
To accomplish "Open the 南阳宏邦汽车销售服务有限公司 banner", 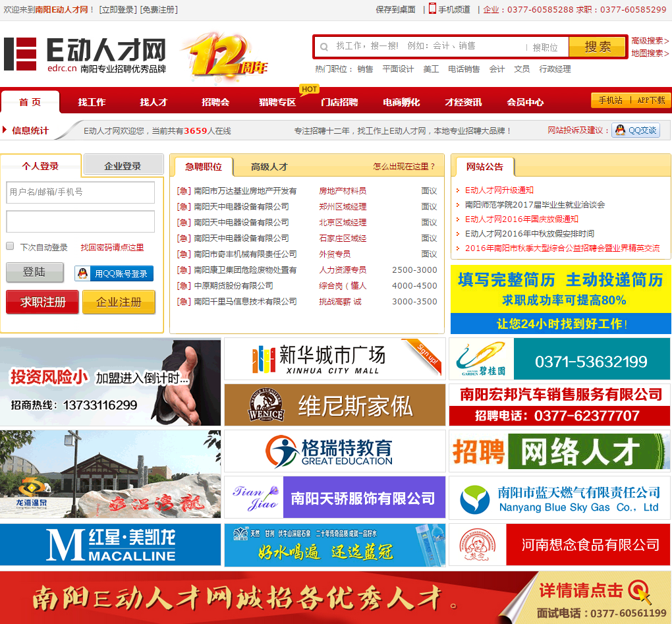I will 560,405.
